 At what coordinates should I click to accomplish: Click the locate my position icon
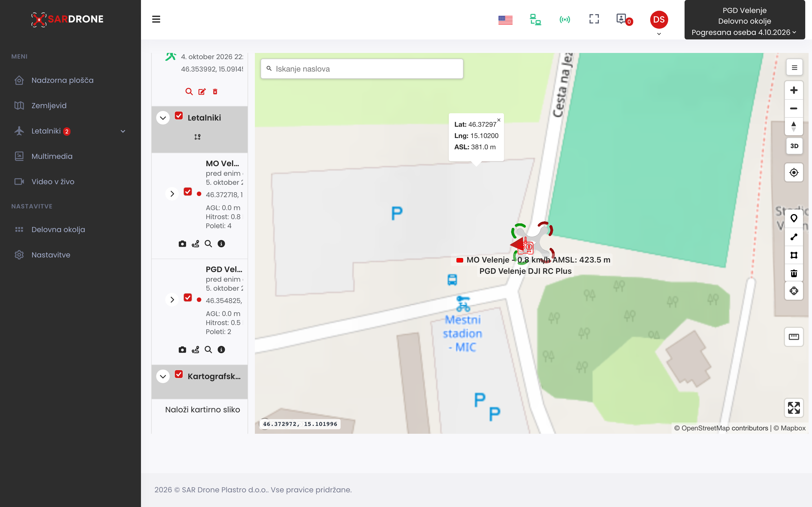794,172
